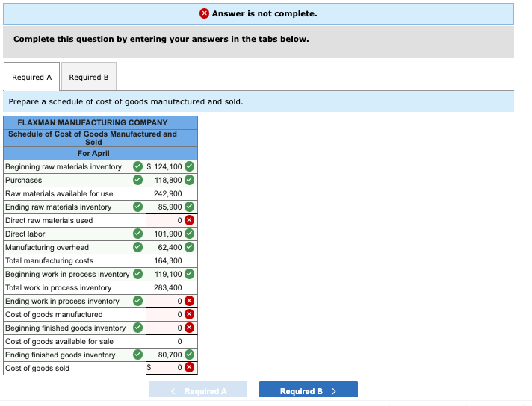Open the Ending raw materials inventory label dropdown
532x406 pixels.
pos(75,207)
